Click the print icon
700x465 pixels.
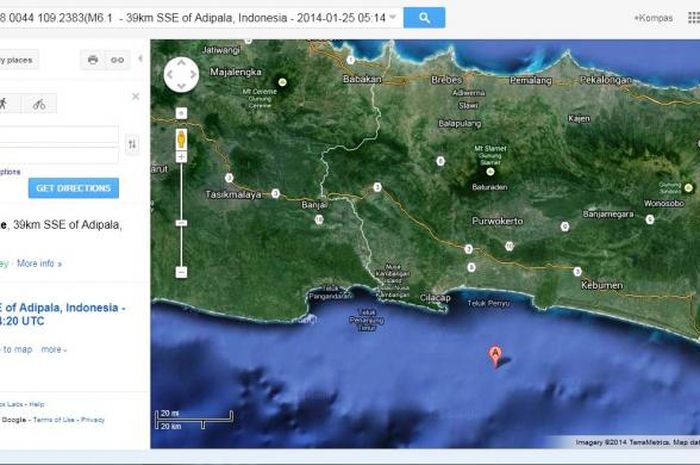click(x=93, y=60)
